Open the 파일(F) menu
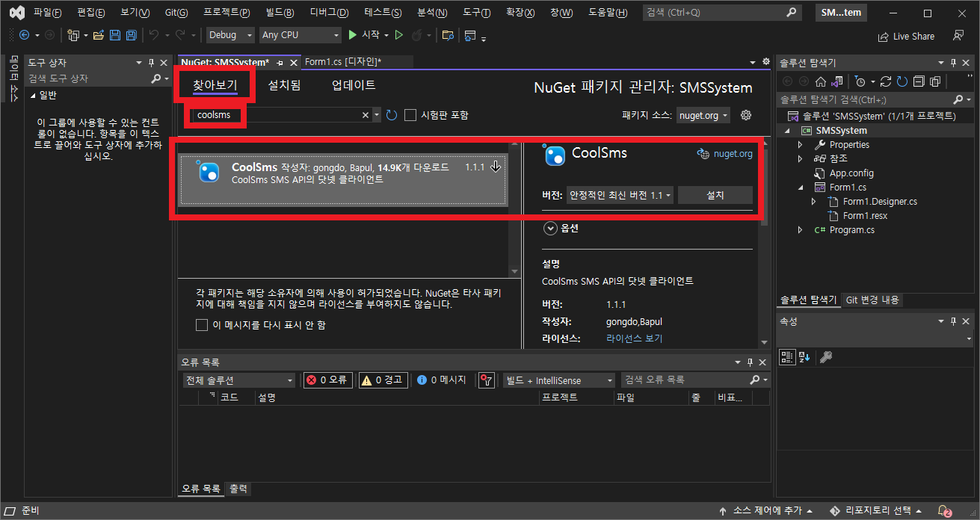Screen dimensions: 980x520 [x=48, y=13]
